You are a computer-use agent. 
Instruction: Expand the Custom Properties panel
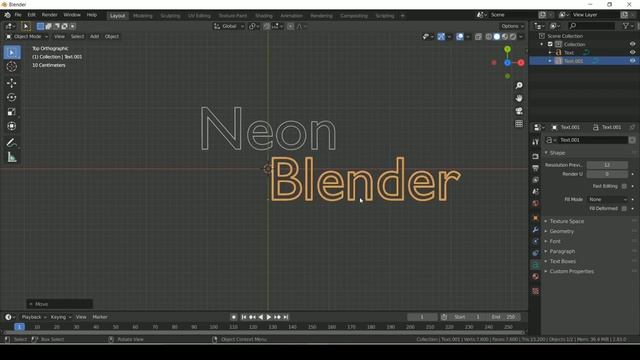571,271
